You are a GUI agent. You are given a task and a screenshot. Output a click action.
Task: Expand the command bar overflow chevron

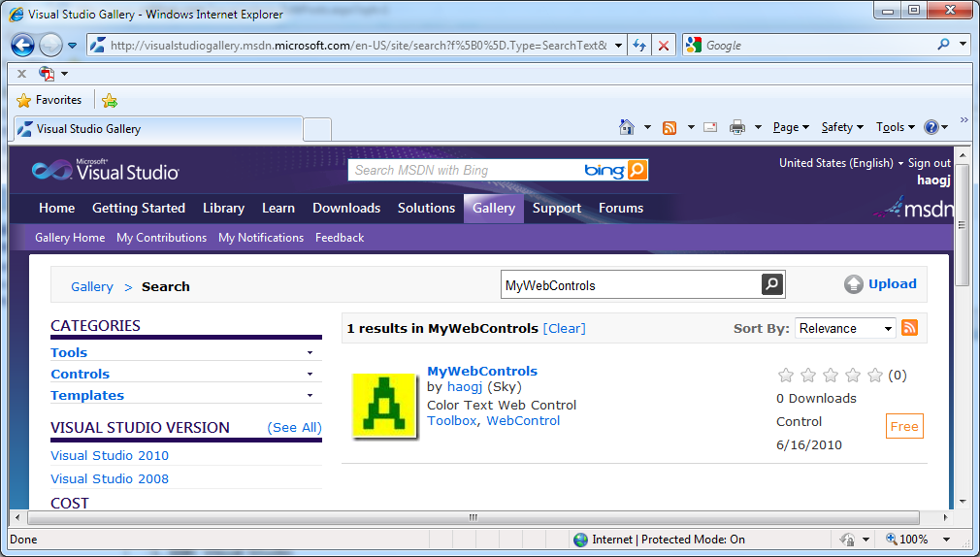tap(964, 119)
